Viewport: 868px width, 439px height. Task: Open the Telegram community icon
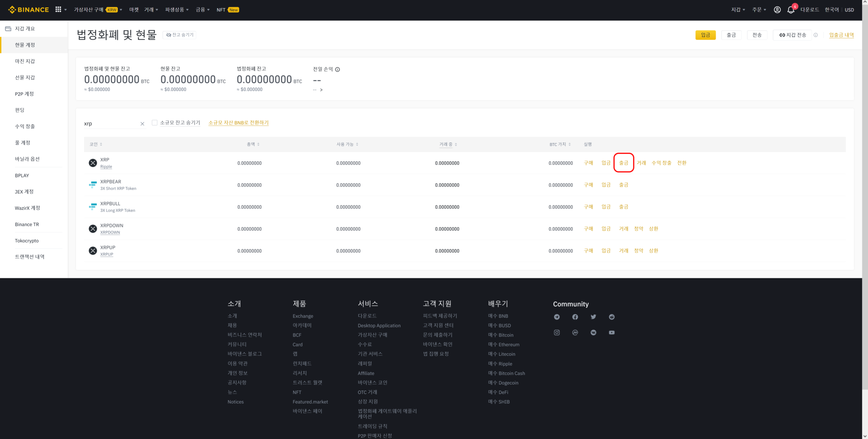[557, 317]
